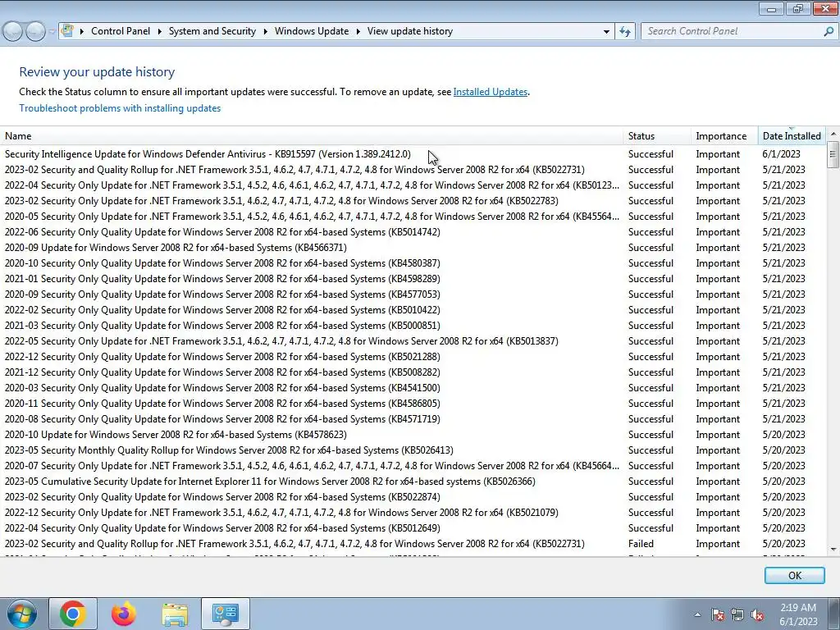Select the KB5022783 .NET Security Only row
The width and height of the screenshot is (840, 630).
tap(413, 201)
